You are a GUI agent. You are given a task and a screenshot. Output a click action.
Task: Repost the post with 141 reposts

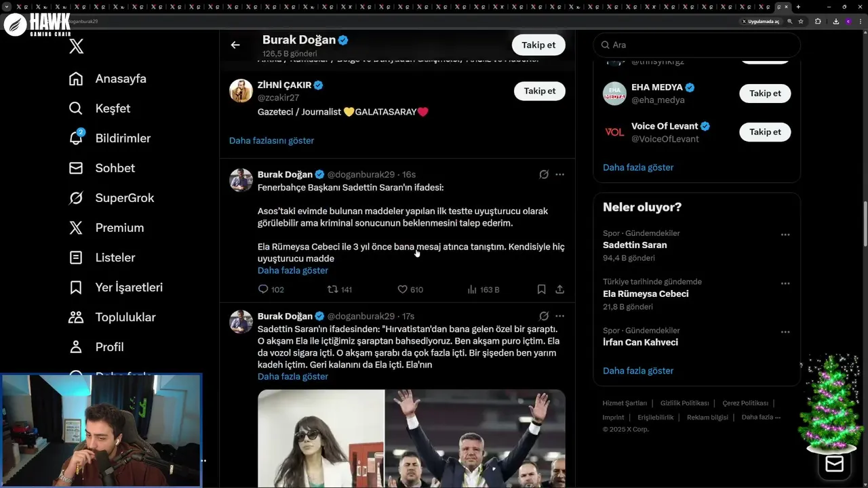[x=340, y=289]
